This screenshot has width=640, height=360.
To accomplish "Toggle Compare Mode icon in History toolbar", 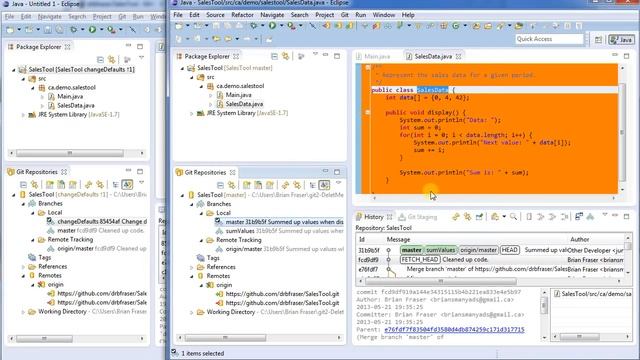I will pyautogui.click(x=579, y=217).
